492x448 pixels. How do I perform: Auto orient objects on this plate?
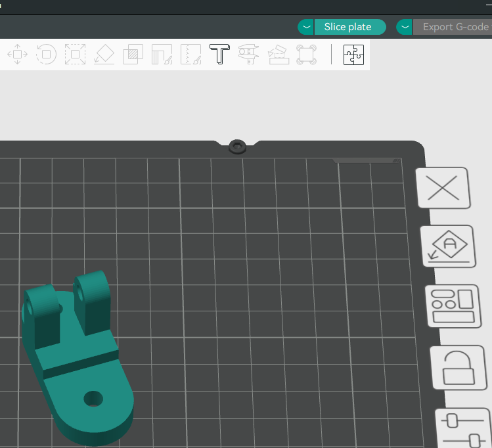[x=448, y=246]
